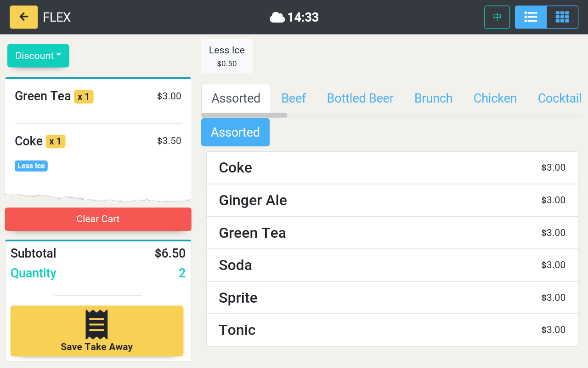This screenshot has width=588, height=368.
Task: Toggle the Chinese language button
Action: point(497,17)
